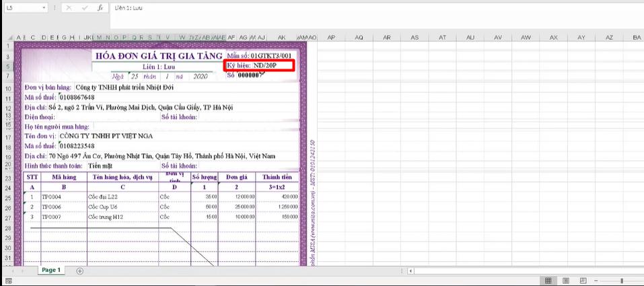
Task: Click the title HÓA ĐƠN GIÁ TRỊ GIA TĂNG
Action: [159, 56]
